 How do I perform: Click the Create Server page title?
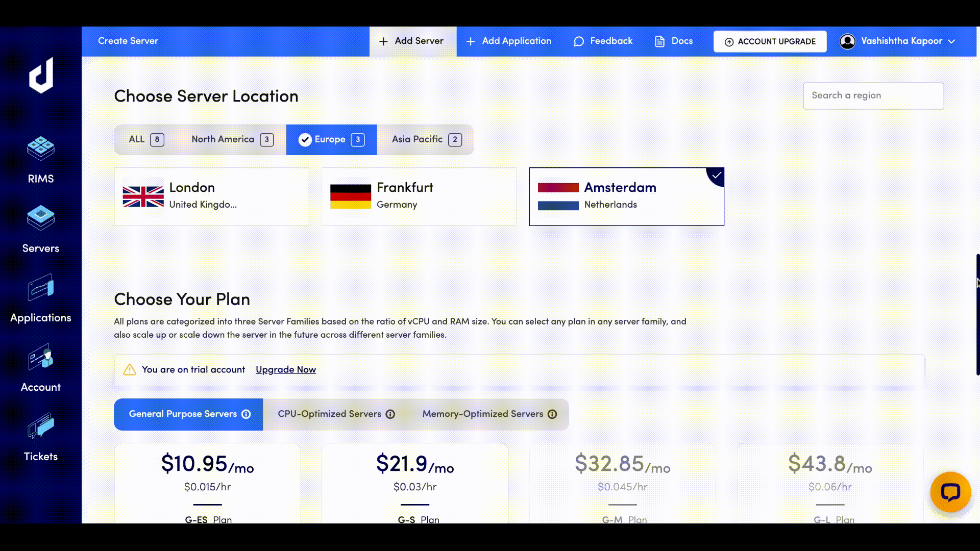tap(128, 41)
